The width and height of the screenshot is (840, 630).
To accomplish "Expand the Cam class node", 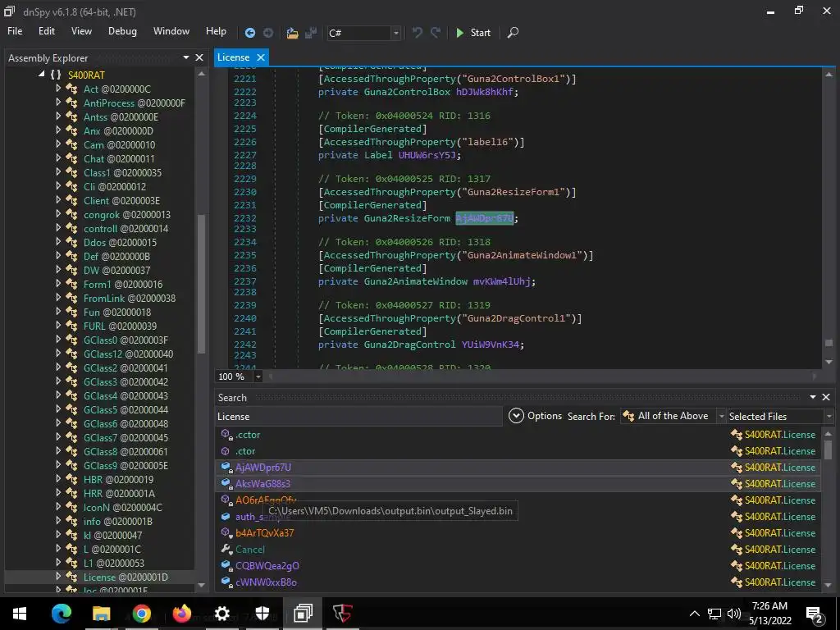I will click(x=58, y=144).
